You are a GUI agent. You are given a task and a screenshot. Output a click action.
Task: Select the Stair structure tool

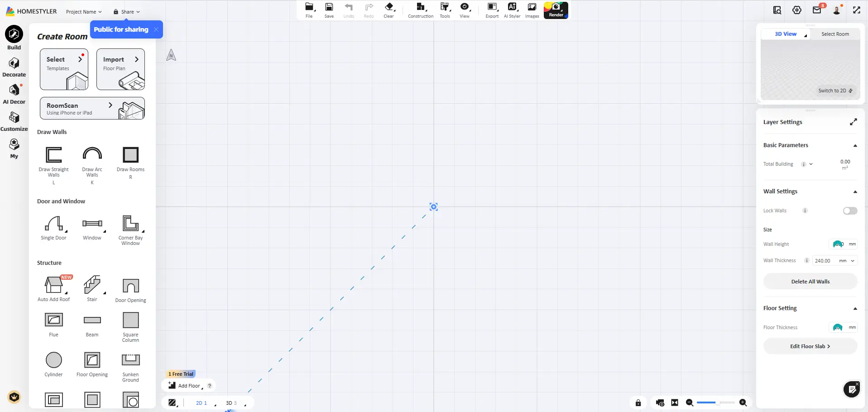coord(92,285)
